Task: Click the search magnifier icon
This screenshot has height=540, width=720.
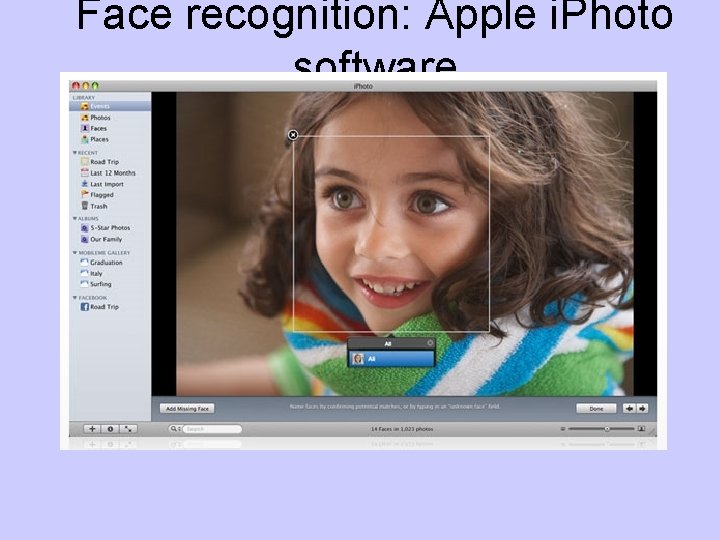Action: 174,429
